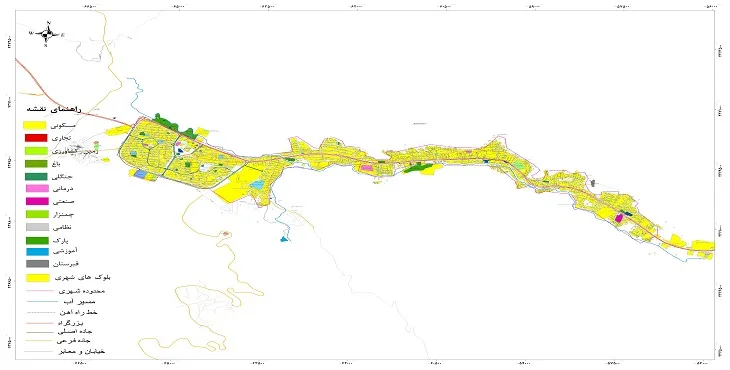Click the teal-green جنگلی legend swatch
This screenshot has height=370, width=730.
pos(35,177)
